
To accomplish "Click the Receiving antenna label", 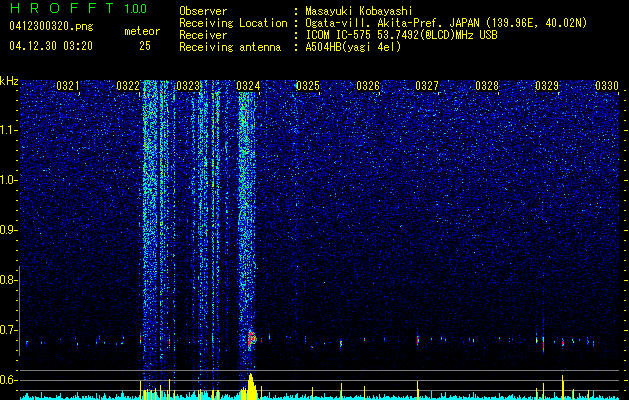I will (230, 47).
